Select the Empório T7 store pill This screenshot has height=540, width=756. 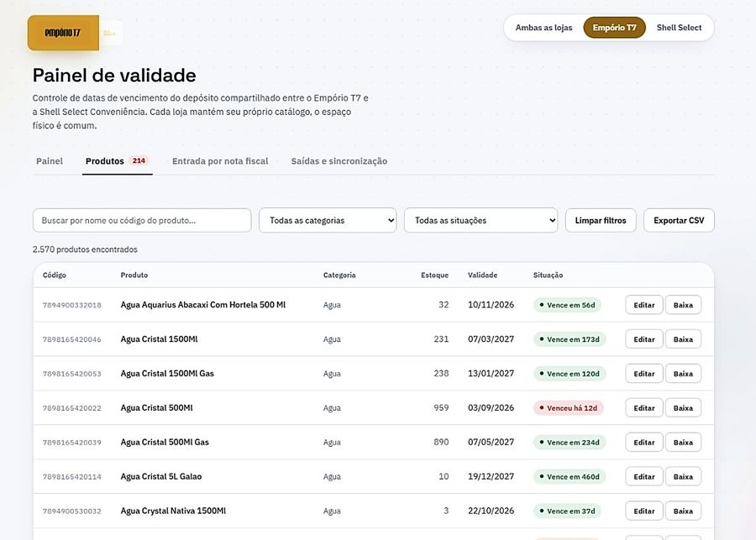(614, 28)
